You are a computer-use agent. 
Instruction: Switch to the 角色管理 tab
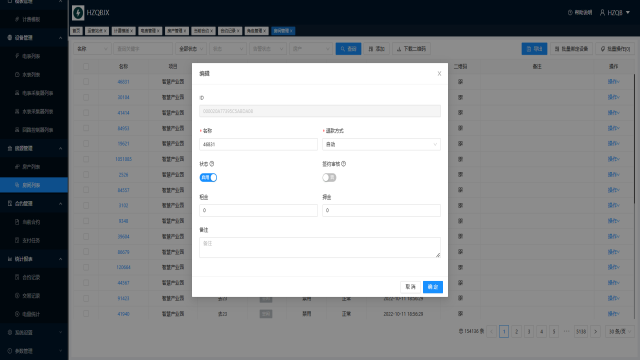click(x=256, y=31)
